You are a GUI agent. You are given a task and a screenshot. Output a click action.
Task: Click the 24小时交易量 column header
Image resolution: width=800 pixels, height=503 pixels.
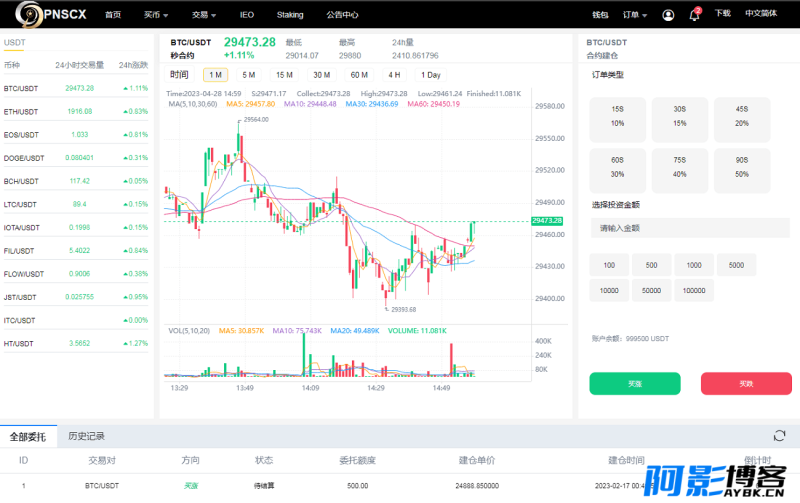point(80,65)
